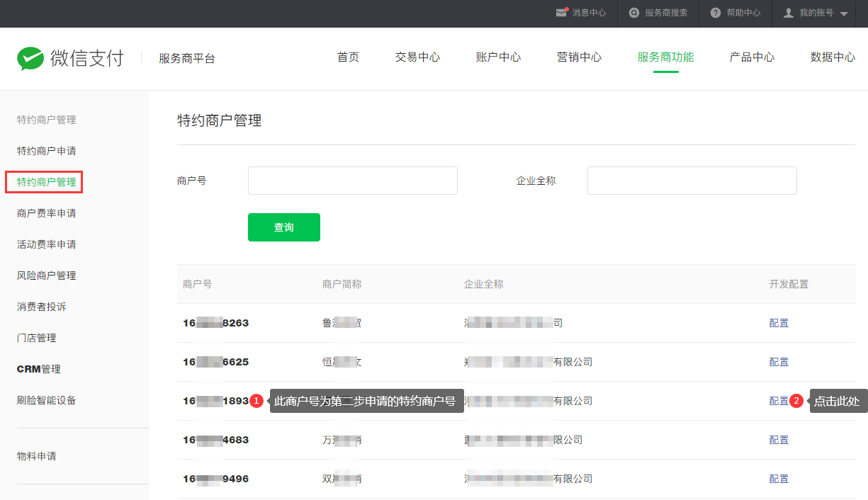Click 配置 for merchant ending 1893
The width and height of the screenshot is (868, 500).
[779, 401]
